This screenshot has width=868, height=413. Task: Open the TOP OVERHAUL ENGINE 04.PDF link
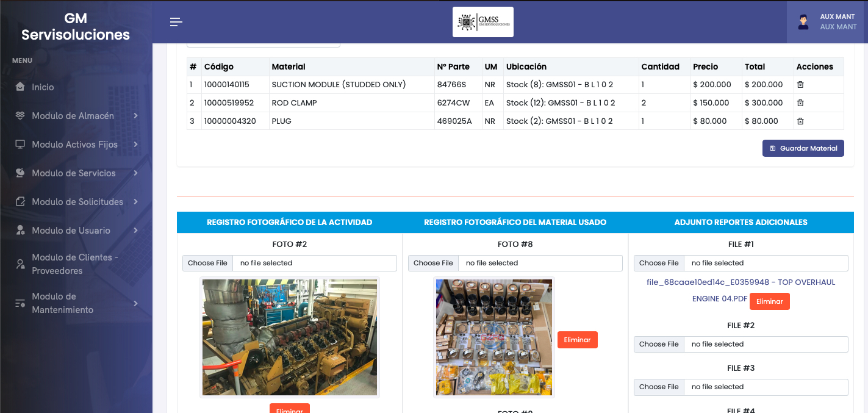(x=741, y=282)
